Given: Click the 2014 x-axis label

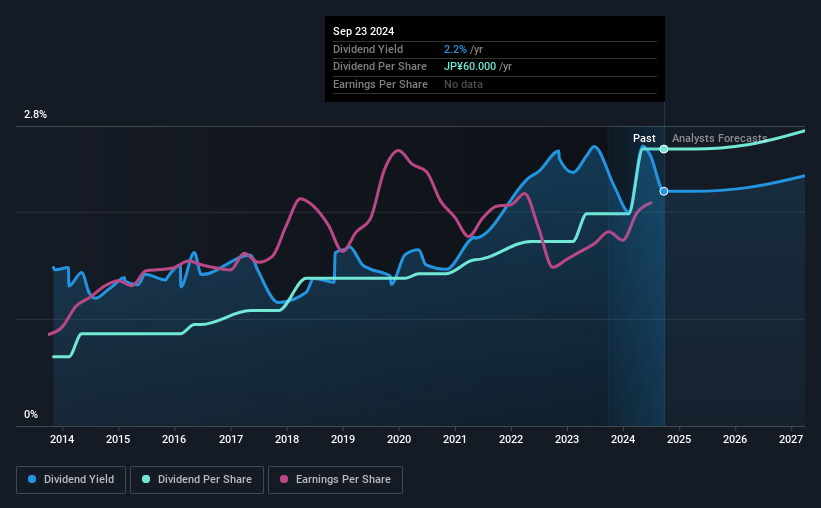Looking at the screenshot, I should tap(62, 439).
